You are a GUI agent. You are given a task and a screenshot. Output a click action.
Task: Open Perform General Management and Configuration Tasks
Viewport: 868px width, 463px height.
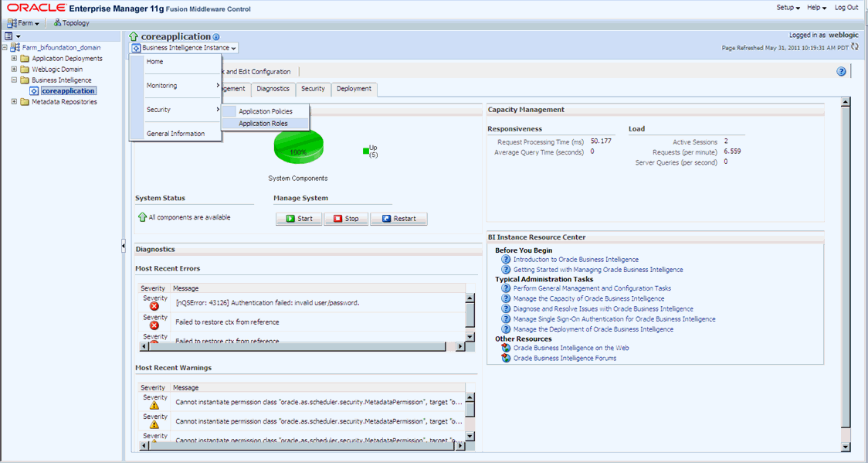[x=592, y=288]
